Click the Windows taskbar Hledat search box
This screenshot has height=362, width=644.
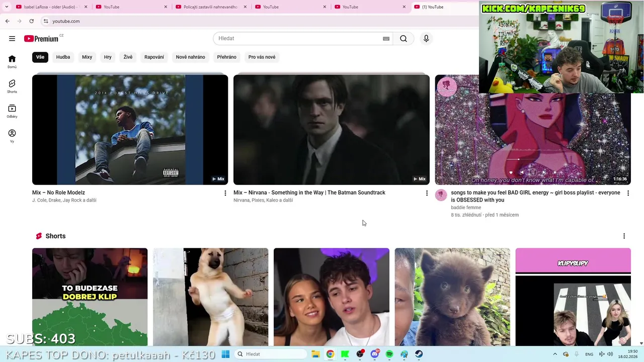[272, 354]
